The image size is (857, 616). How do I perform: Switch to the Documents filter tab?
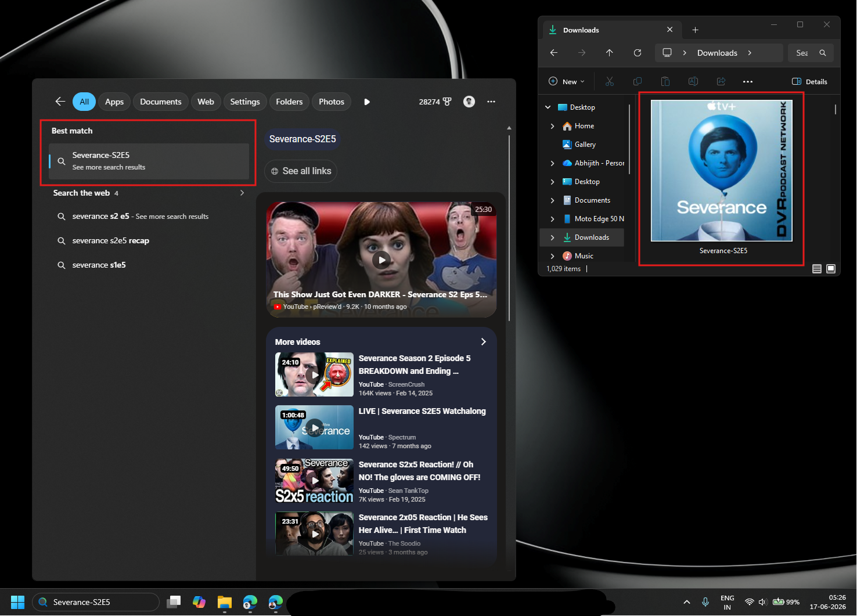(x=161, y=102)
